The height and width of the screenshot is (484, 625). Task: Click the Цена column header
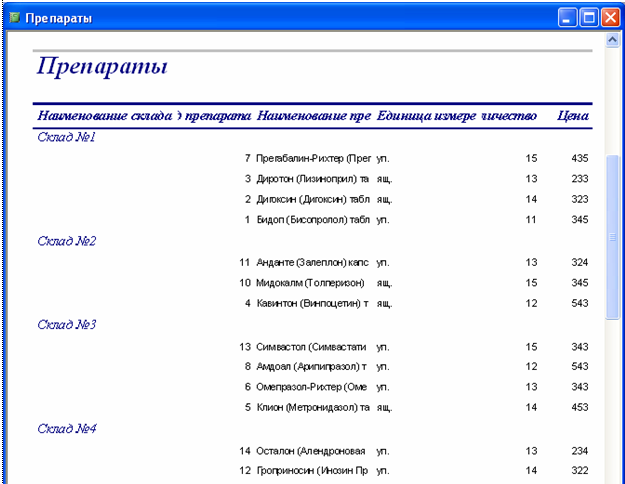point(572,116)
